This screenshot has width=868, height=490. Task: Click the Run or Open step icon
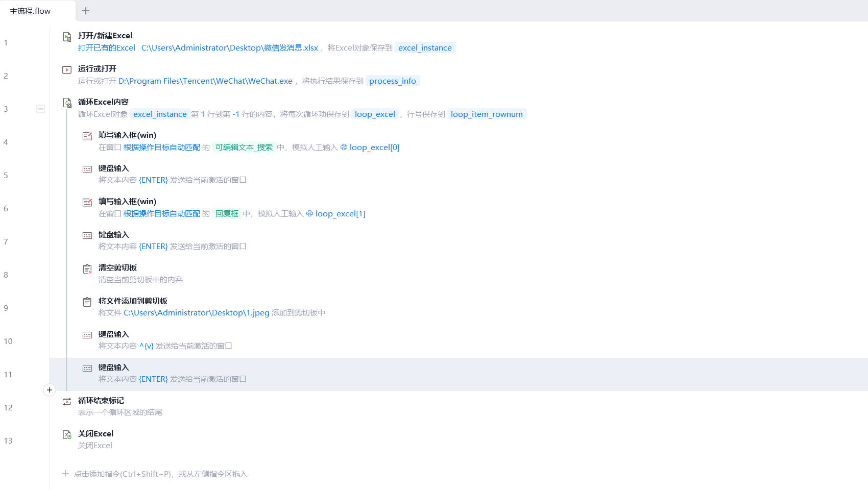coord(67,70)
